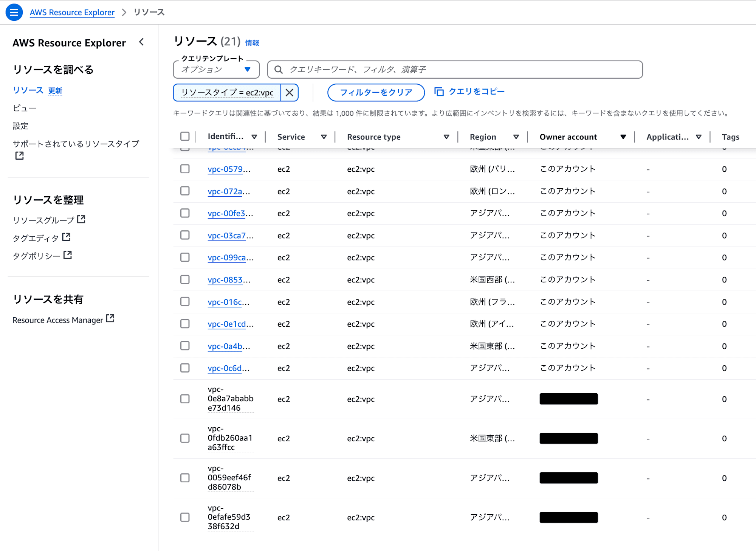Click the 更新 link next to リソース
The image size is (756, 551).
(x=55, y=91)
